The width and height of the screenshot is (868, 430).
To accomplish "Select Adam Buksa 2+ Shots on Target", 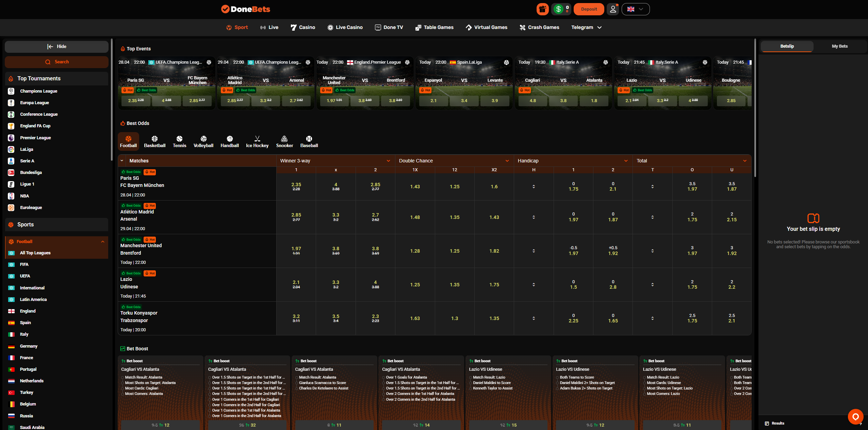I will point(586,388).
